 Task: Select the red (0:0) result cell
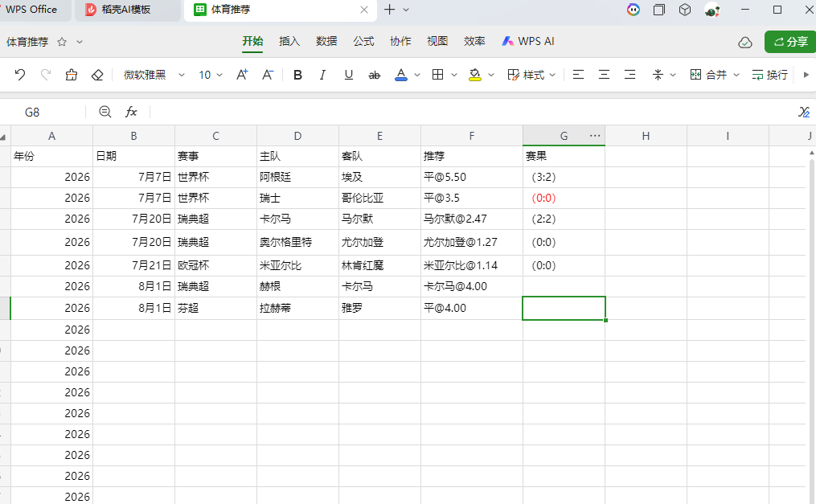point(564,199)
